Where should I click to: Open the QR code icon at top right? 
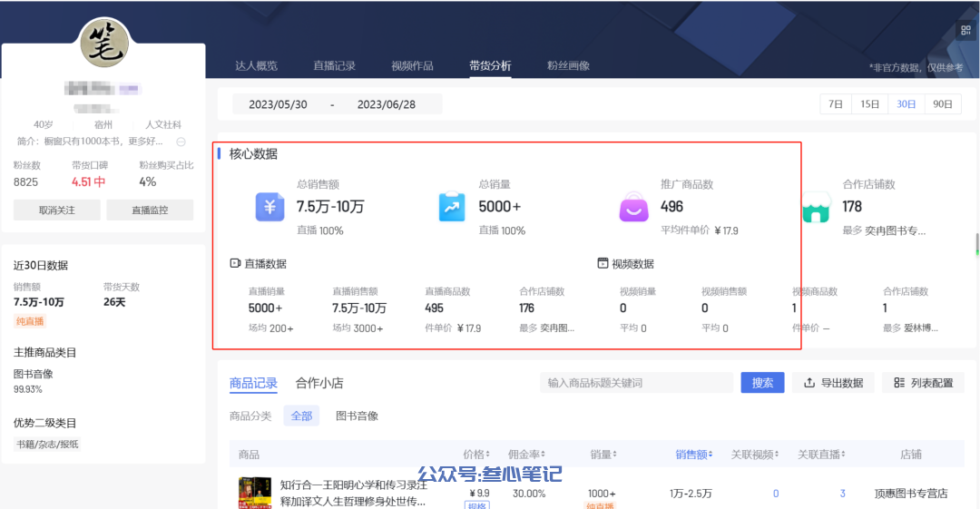coord(965,30)
